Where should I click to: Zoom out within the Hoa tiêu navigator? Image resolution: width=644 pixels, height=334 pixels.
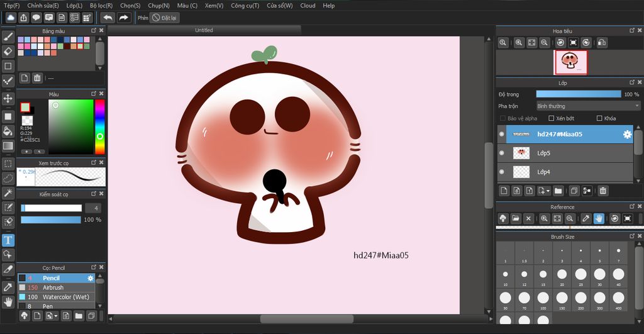(x=545, y=43)
